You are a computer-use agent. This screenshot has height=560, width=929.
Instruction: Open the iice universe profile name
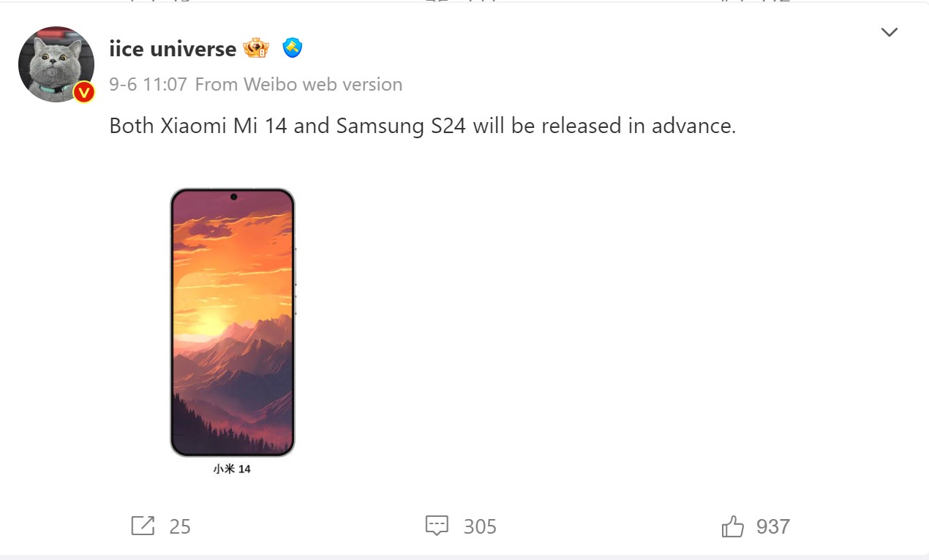click(x=173, y=49)
